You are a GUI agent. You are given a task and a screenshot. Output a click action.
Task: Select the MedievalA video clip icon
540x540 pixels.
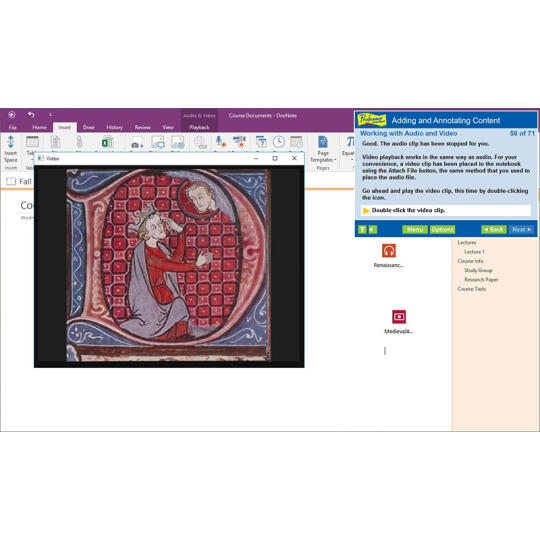pos(399,316)
